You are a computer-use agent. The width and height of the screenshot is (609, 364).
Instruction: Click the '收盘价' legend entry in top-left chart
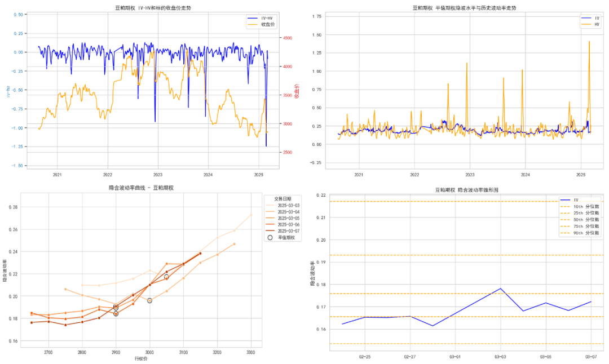[261, 24]
